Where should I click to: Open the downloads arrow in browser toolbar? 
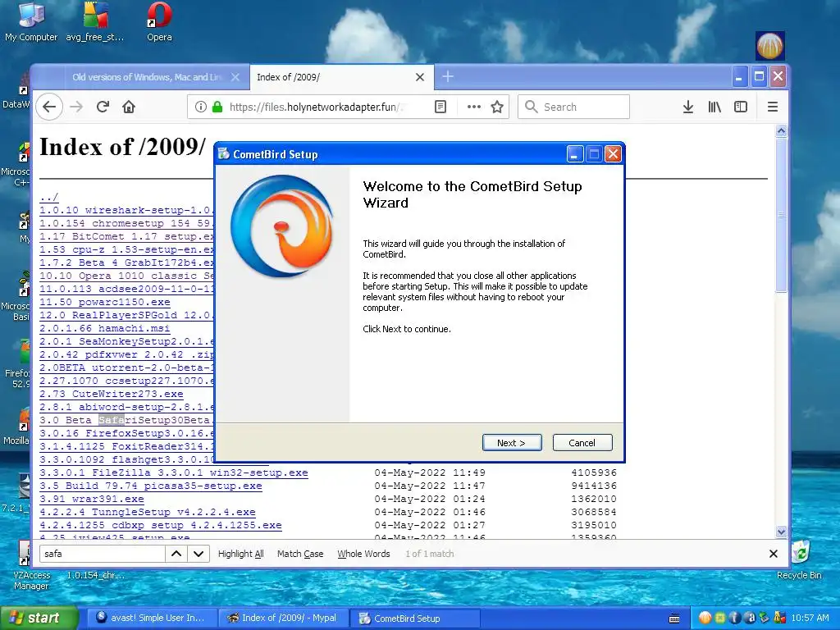pos(688,107)
